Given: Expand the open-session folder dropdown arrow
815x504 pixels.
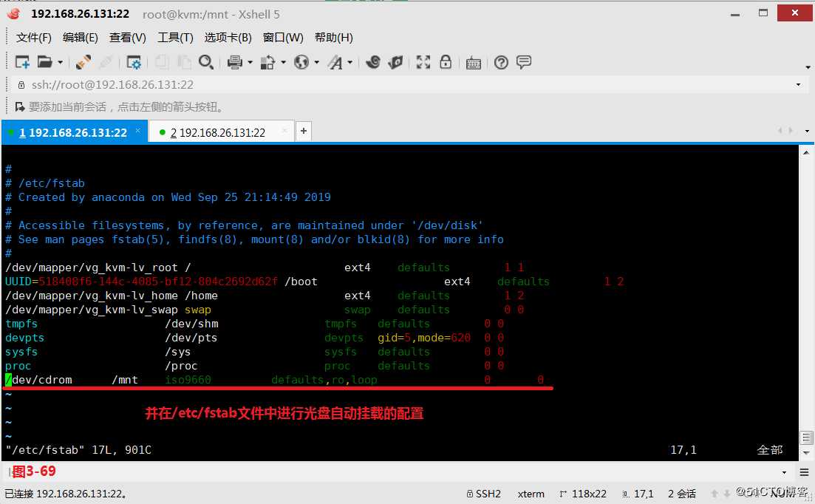Looking at the screenshot, I should pyautogui.click(x=61, y=62).
